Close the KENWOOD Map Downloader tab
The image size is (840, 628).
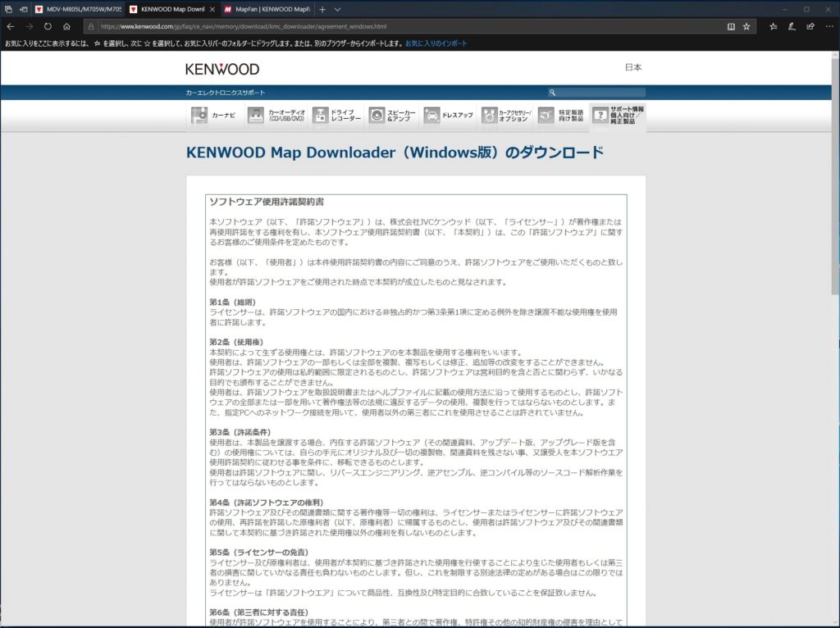click(x=212, y=9)
